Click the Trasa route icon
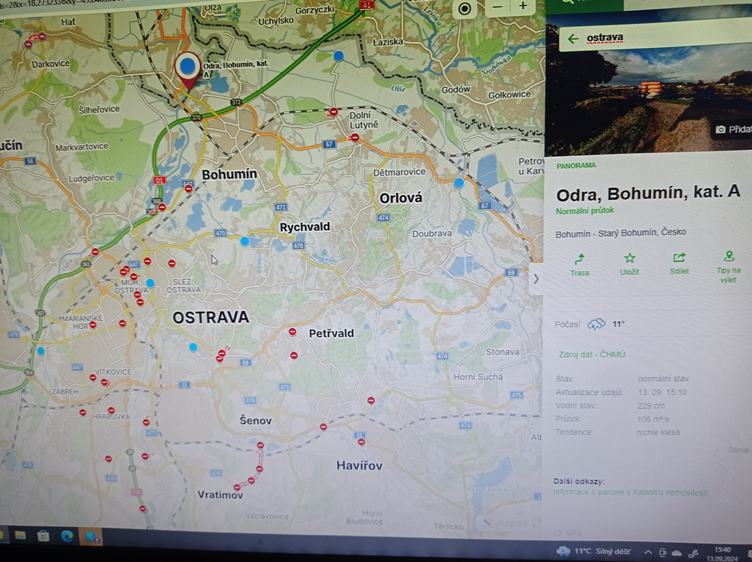The width and height of the screenshot is (752, 562). 579,265
